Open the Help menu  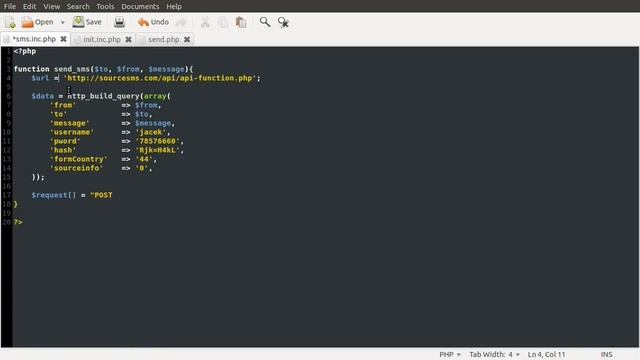[x=174, y=7]
